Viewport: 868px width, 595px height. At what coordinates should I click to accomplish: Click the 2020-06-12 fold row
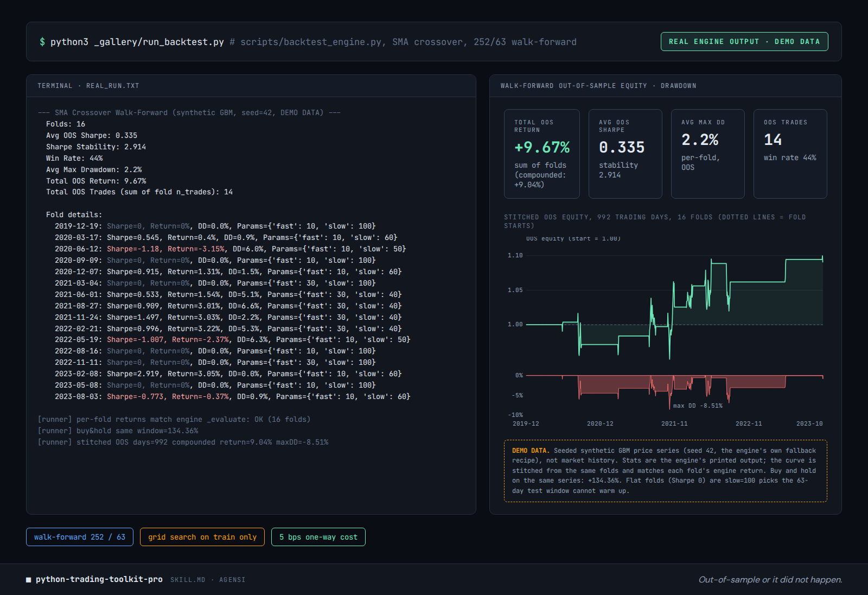pyautogui.click(x=231, y=249)
